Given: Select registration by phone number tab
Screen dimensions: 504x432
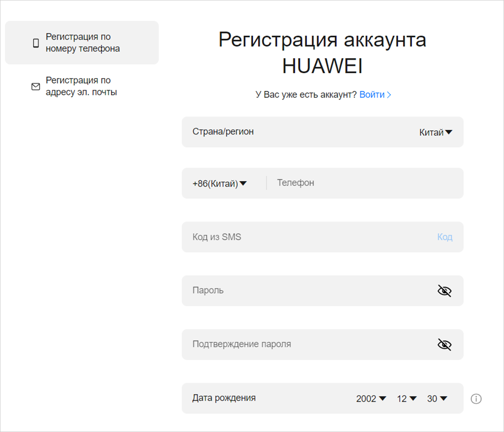Looking at the screenshot, I should click(x=82, y=43).
